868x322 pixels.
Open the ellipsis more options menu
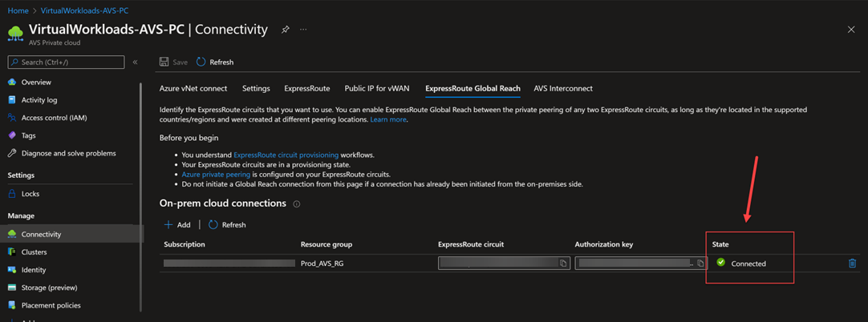click(303, 30)
